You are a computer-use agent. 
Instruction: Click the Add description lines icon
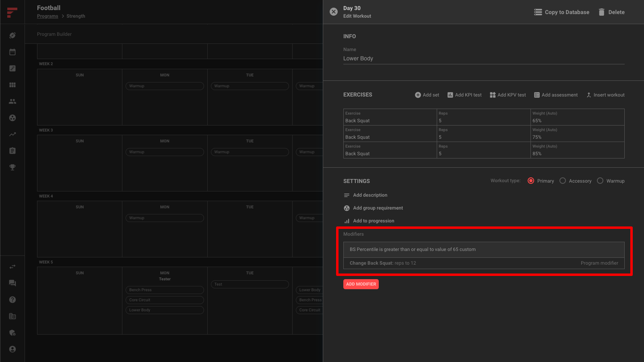[x=347, y=195]
